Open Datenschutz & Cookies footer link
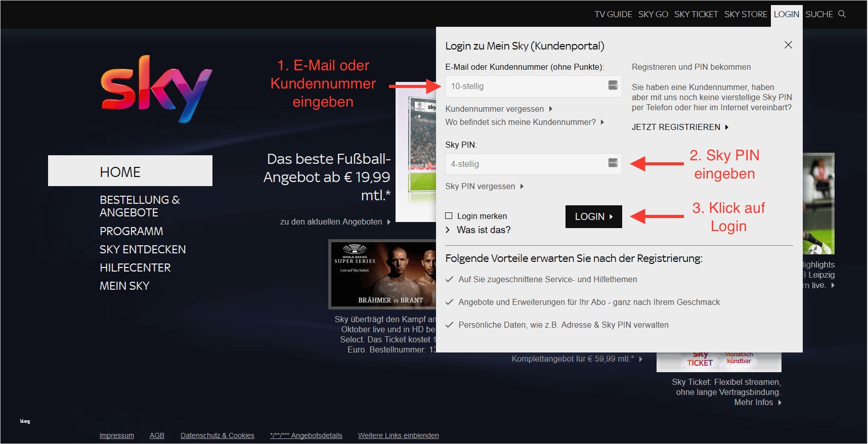 tap(218, 435)
